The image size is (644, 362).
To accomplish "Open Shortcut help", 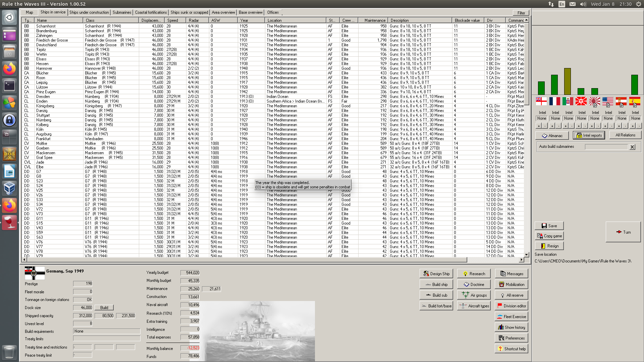I will click(511, 349).
